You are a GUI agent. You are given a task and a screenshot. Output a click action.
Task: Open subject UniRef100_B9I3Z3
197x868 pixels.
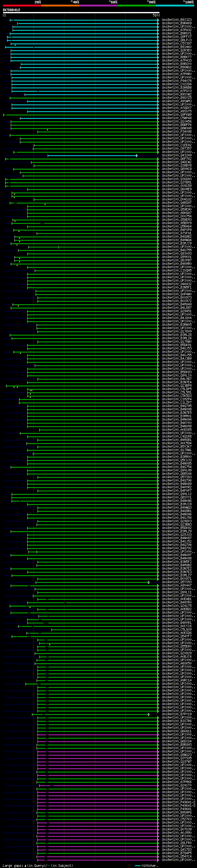(x=177, y=20)
